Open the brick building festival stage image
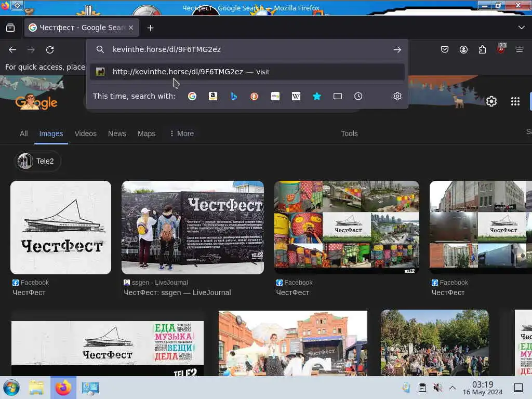The image size is (532, 399). [293, 343]
